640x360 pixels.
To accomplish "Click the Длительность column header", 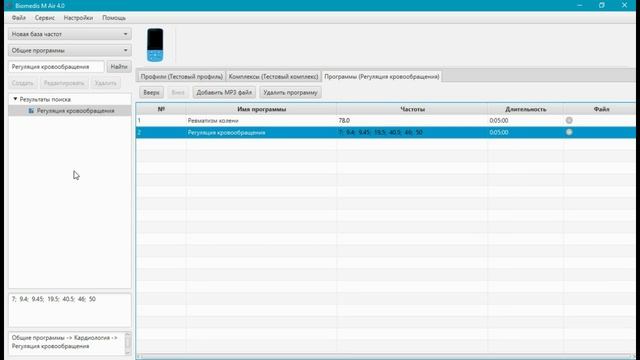I will click(x=525, y=109).
